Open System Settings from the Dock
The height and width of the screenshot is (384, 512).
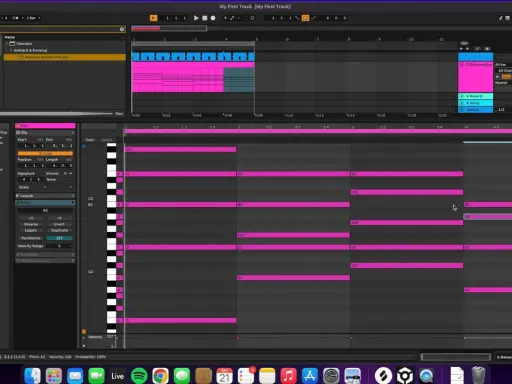[331, 376]
